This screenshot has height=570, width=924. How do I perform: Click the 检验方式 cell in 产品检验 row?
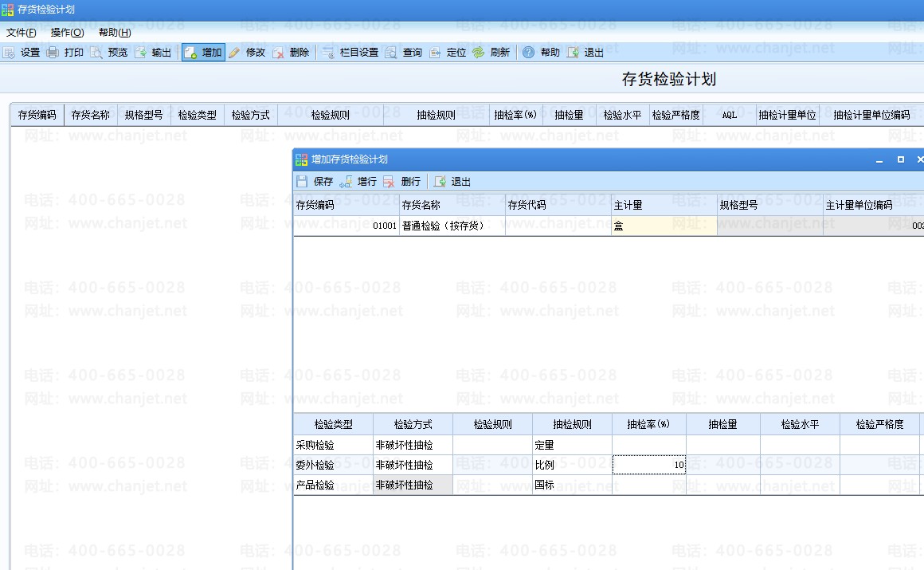tap(412, 485)
